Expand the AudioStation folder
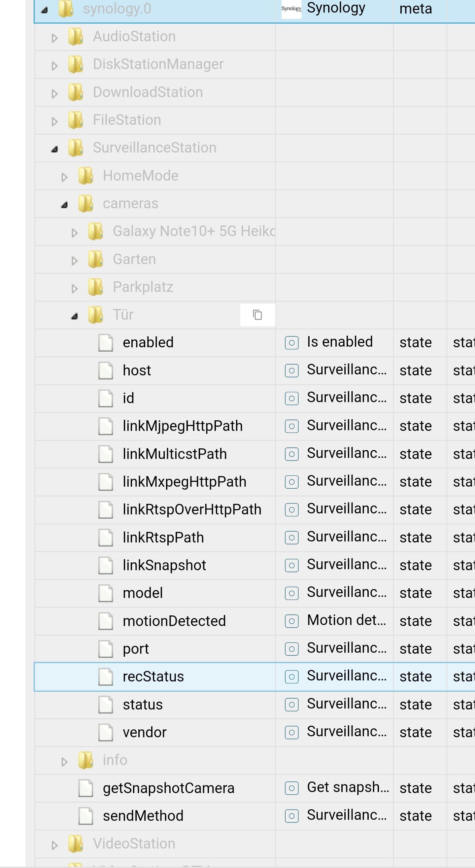475x868 pixels. pyautogui.click(x=54, y=38)
